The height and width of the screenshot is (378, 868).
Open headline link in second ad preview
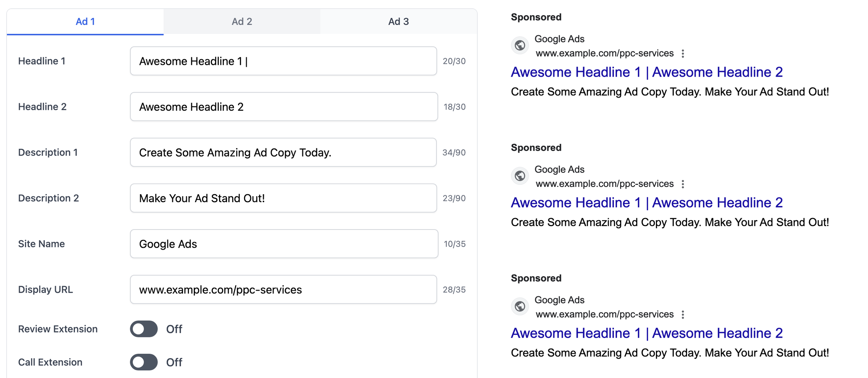tap(647, 203)
